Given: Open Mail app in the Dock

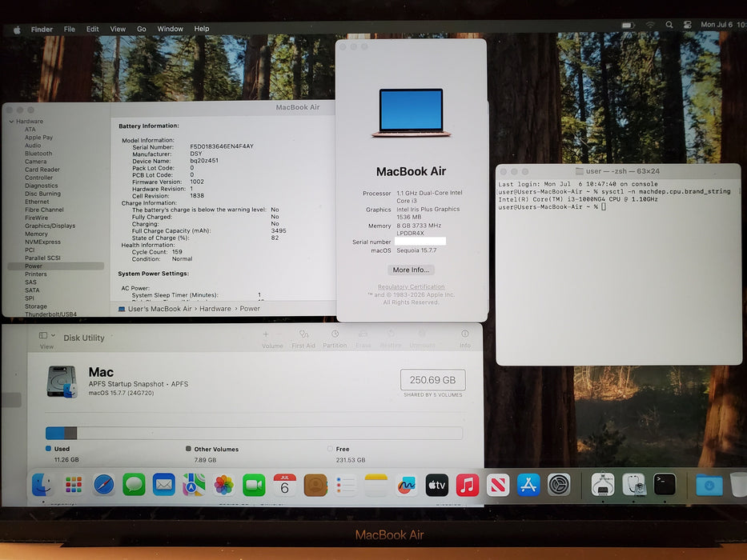Looking at the screenshot, I should click(164, 485).
